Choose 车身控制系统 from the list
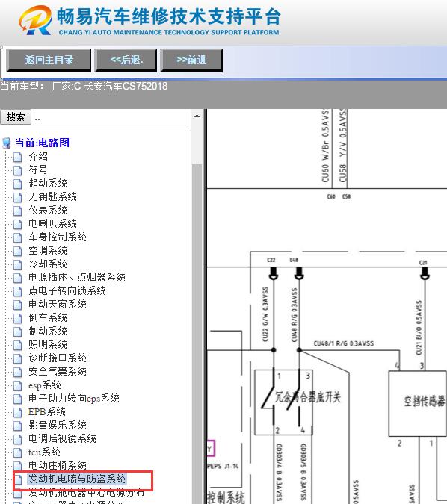 click(x=58, y=237)
